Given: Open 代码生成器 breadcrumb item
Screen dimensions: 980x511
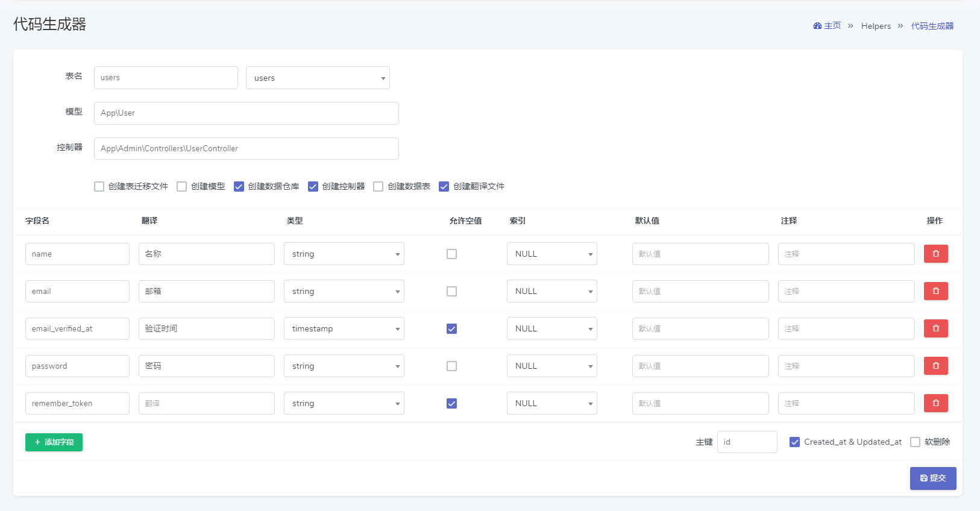Looking at the screenshot, I should click(932, 26).
